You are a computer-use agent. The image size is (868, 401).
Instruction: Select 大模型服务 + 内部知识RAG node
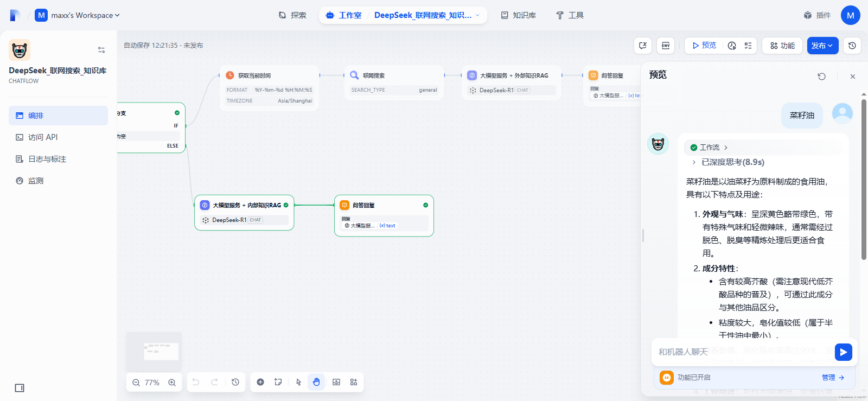tap(244, 213)
